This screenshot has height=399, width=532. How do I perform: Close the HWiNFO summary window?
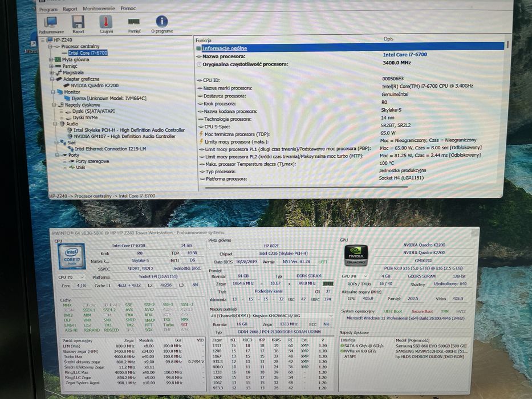click(x=474, y=232)
